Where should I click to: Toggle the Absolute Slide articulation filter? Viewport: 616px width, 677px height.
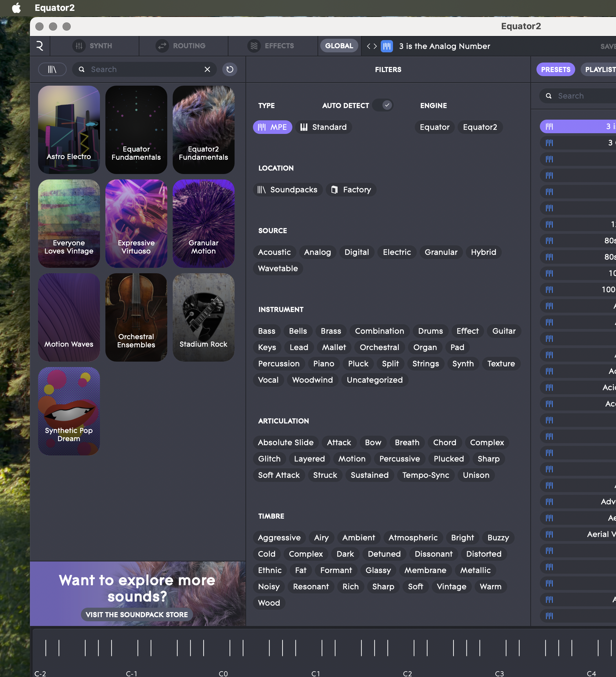pyautogui.click(x=286, y=442)
